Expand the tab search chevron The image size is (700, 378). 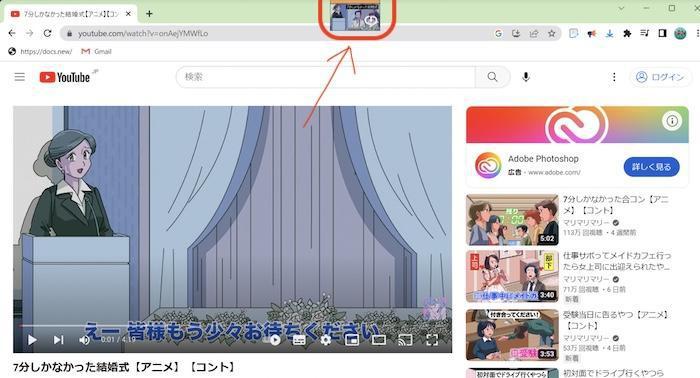coord(621,8)
